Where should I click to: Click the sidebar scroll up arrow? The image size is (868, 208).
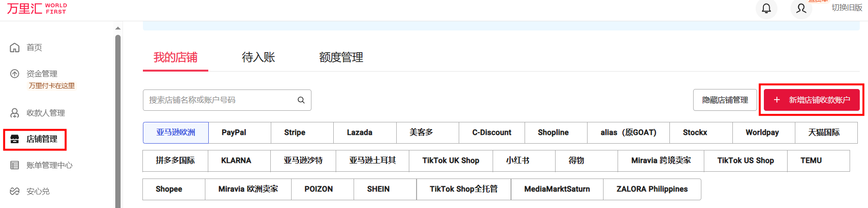pos(118,28)
